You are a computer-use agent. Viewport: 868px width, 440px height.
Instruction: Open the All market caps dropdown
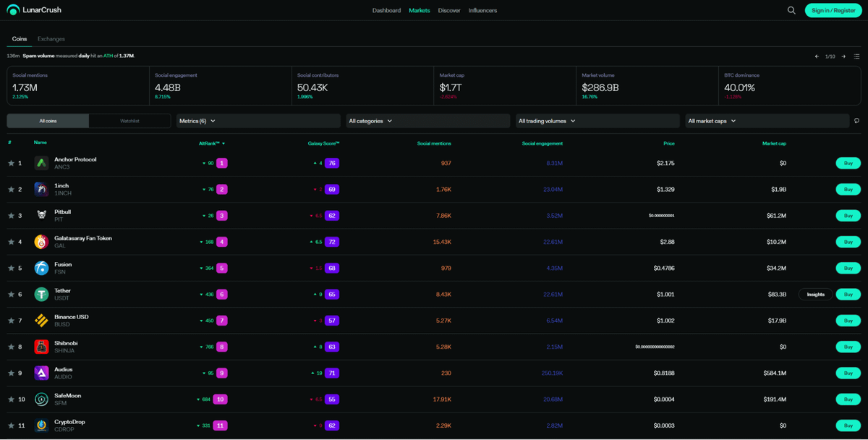click(x=766, y=121)
